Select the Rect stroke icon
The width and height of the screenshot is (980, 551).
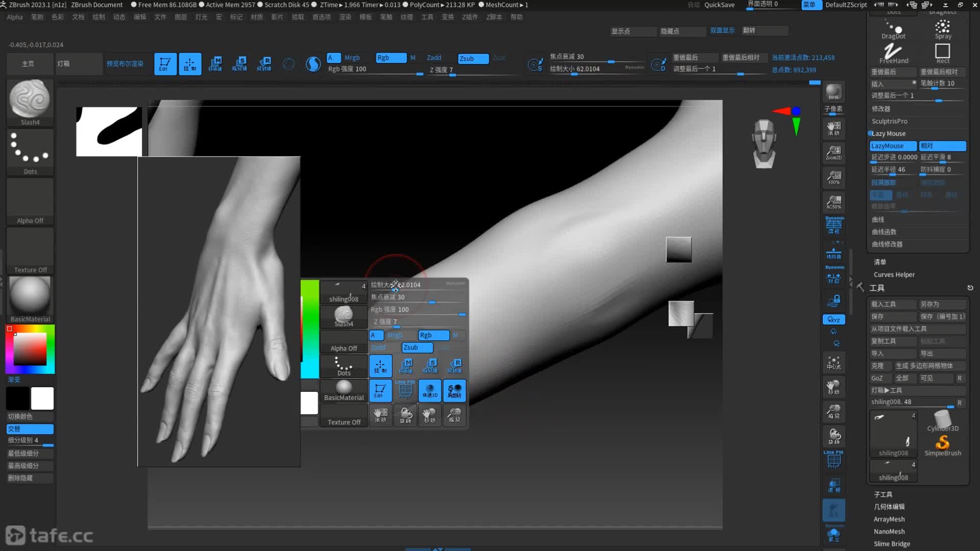point(942,53)
